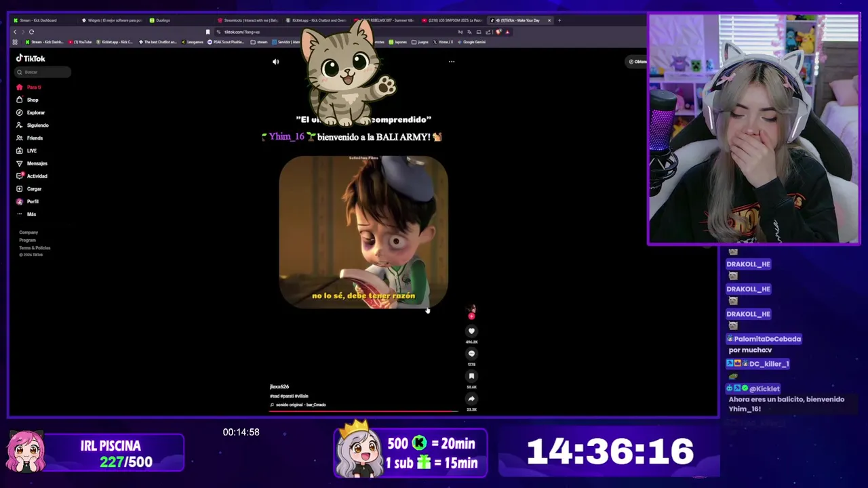The image size is (868, 488).
Task: Open the translate page icon in toolbar
Action: coord(469,32)
